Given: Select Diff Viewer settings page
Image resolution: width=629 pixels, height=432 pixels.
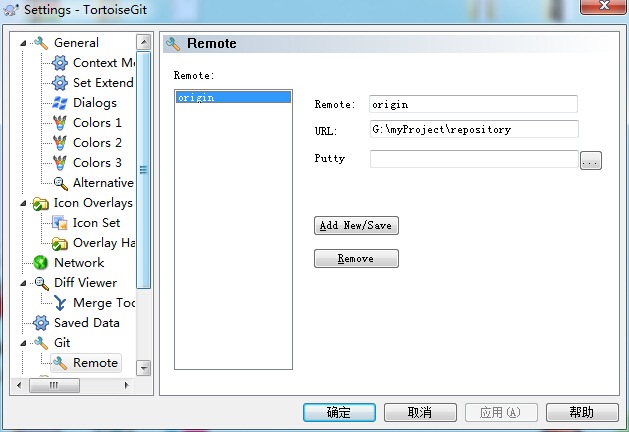Looking at the screenshot, I should [x=85, y=283].
